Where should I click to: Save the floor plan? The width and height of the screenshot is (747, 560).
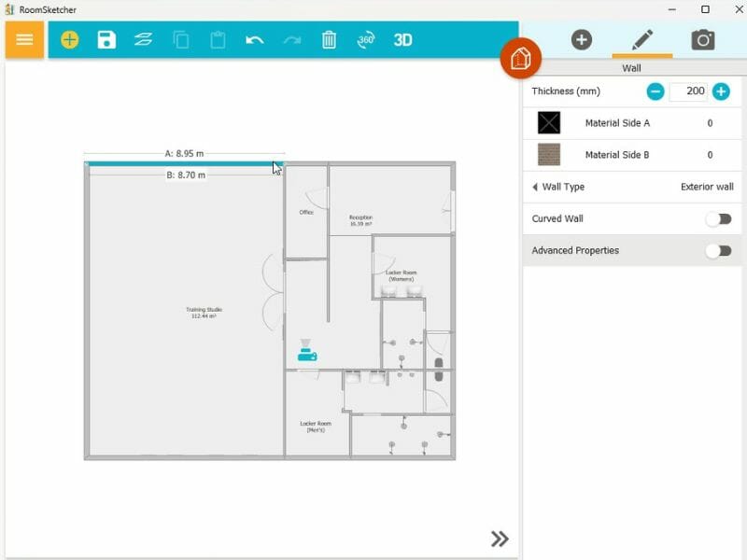(x=106, y=40)
